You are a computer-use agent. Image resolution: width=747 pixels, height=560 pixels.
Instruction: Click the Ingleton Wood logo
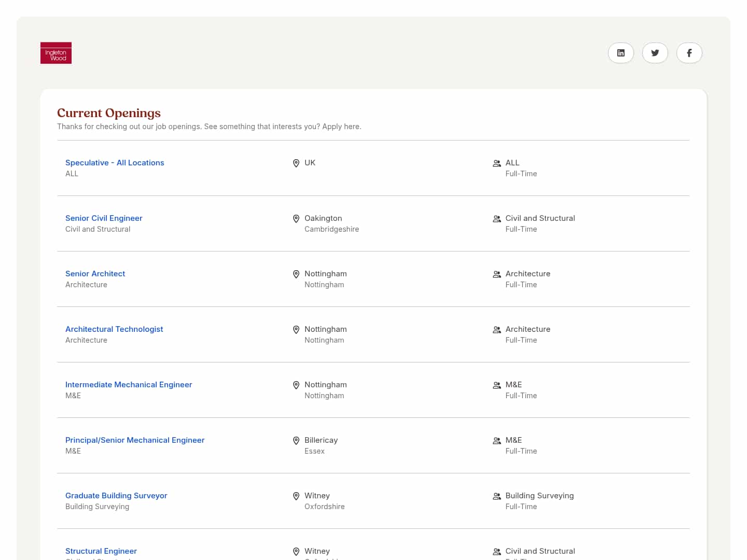pyautogui.click(x=56, y=53)
